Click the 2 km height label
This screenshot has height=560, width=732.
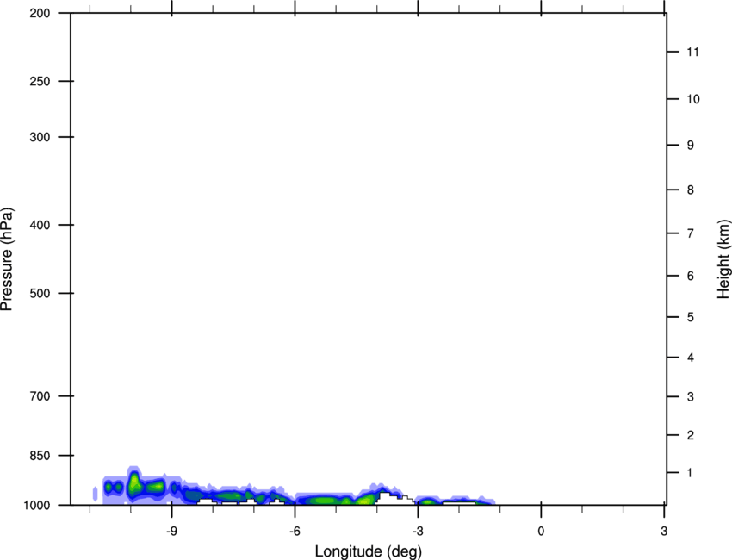[x=691, y=435]
